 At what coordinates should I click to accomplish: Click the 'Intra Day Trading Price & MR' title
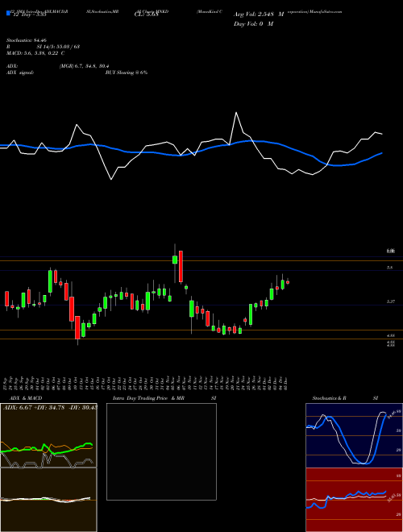(148, 398)
